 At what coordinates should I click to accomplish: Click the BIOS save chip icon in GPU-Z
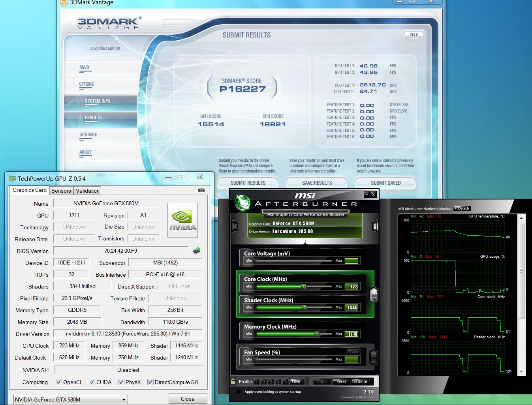point(197,251)
